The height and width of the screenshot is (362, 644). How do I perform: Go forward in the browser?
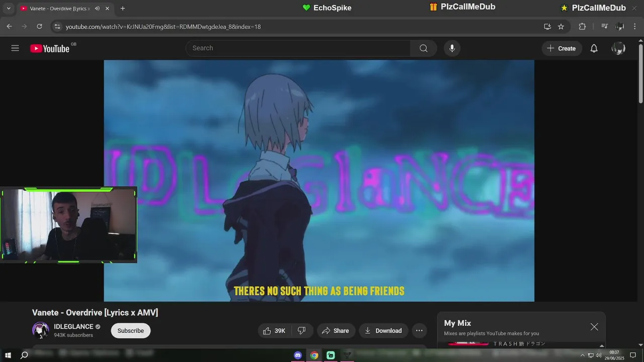point(24,26)
